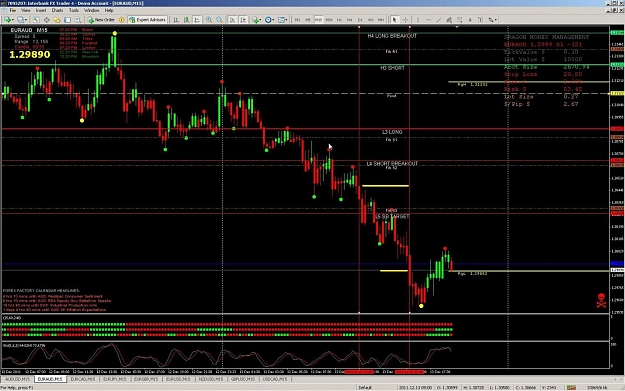Open the New Chart dropdown
The width and height of the screenshot is (625, 391).
(x=9, y=20)
